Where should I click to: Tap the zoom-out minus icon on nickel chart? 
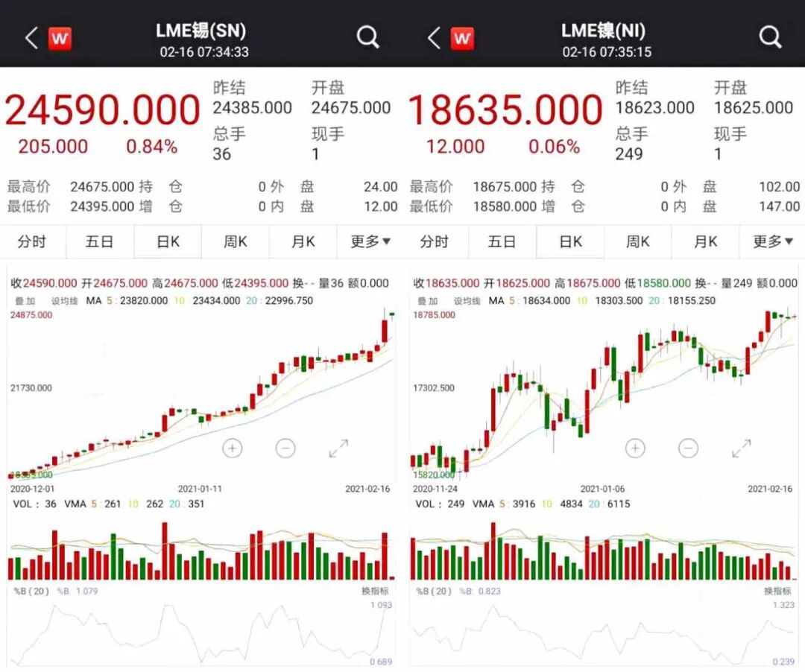(x=686, y=448)
